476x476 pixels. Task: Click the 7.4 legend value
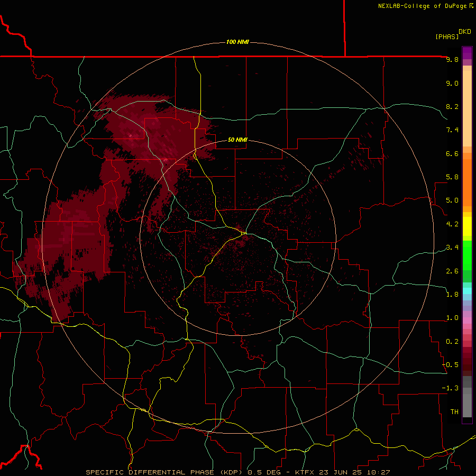tap(452, 130)
